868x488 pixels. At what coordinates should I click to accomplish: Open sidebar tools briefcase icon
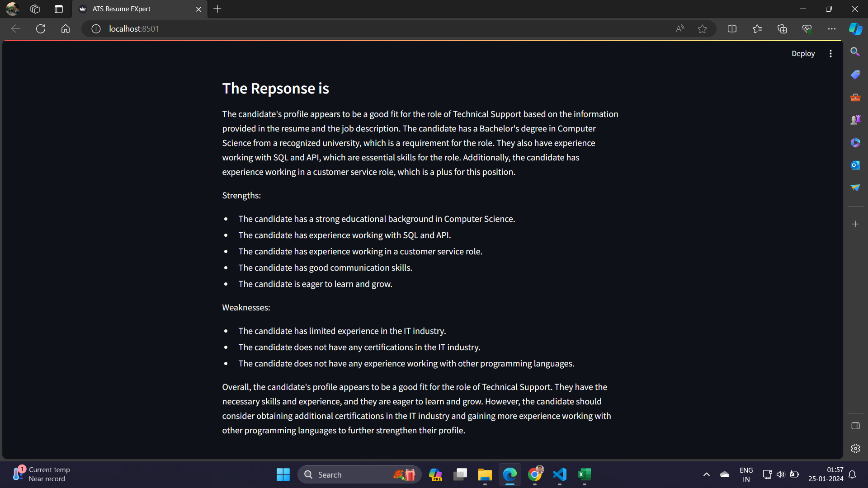click(x=855, y=98)
